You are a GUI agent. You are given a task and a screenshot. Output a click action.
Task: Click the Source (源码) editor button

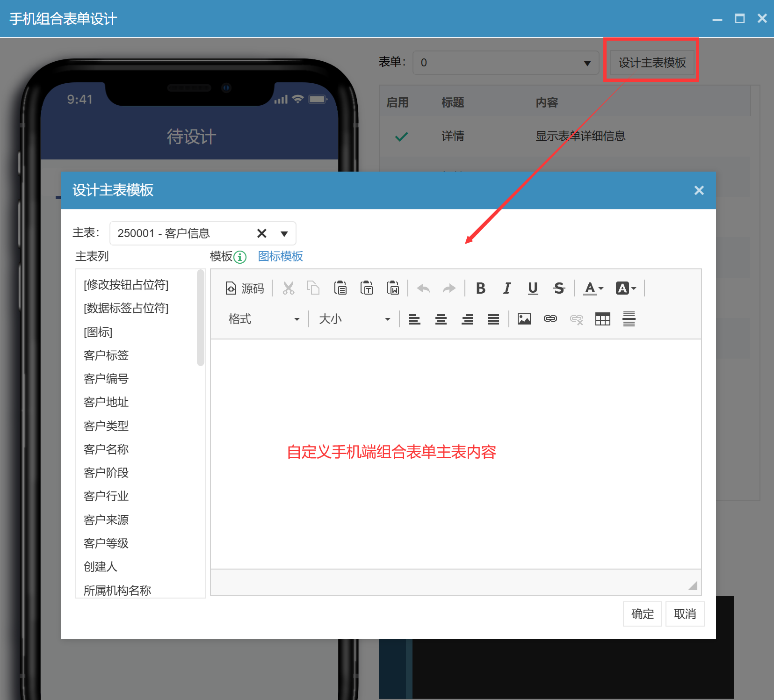(245, 289)
